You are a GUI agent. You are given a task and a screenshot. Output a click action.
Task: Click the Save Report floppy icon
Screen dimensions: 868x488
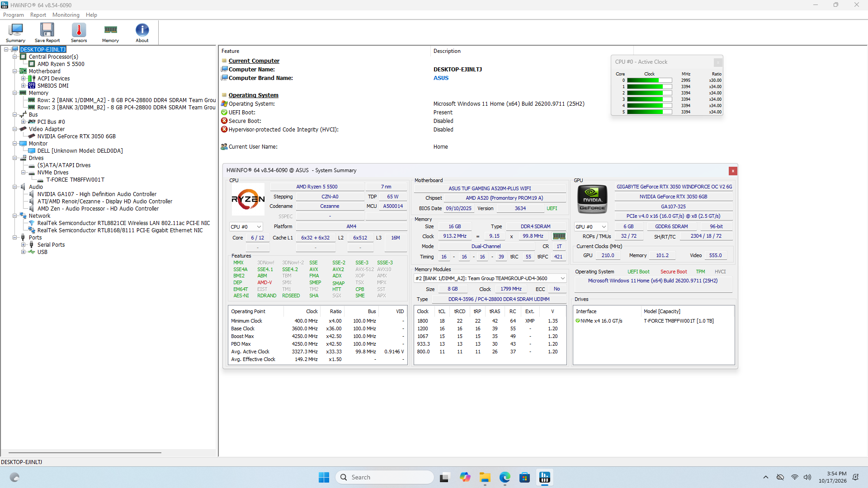[x=47, y=33]
